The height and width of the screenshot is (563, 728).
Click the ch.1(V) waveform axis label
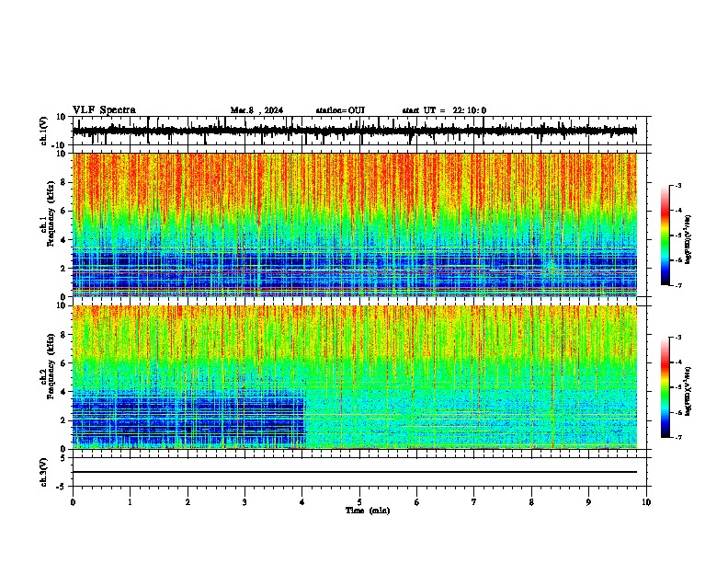[44, 131]
